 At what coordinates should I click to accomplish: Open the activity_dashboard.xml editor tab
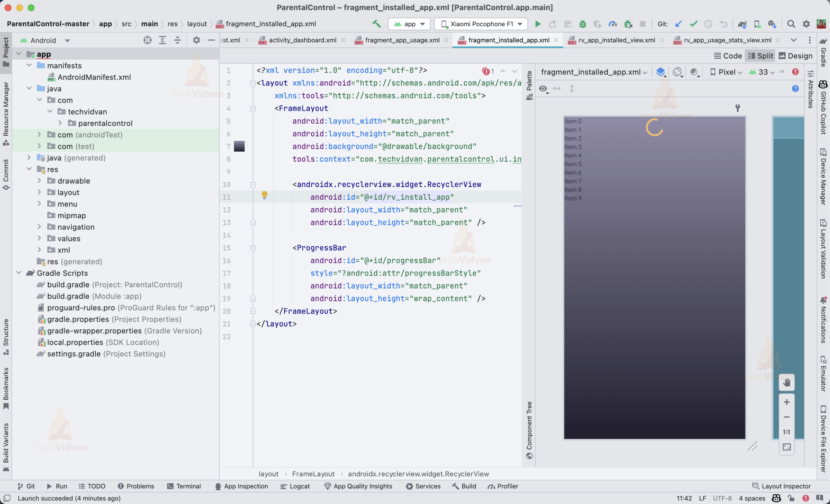pyautogui.click(x=302, y=40)
